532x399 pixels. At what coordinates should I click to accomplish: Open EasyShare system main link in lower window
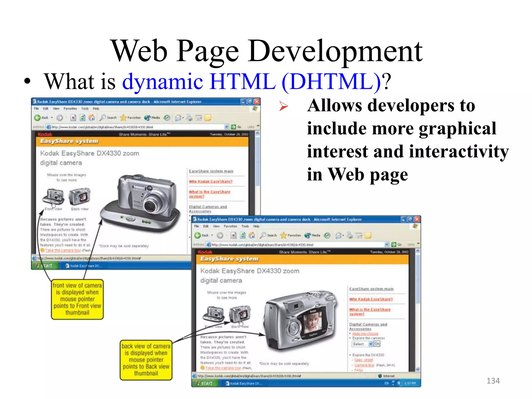click(x=371, y=289)
